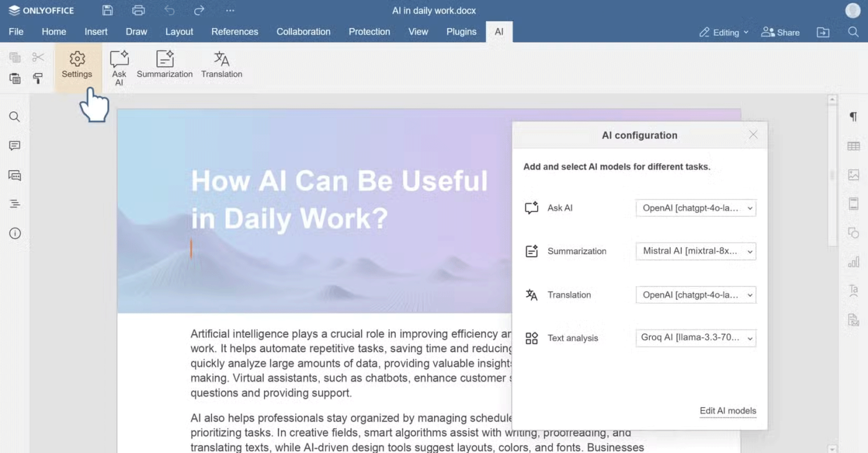Click the Redo arrow icon
This screenshot has width=868, height=453.
[199, 11]
